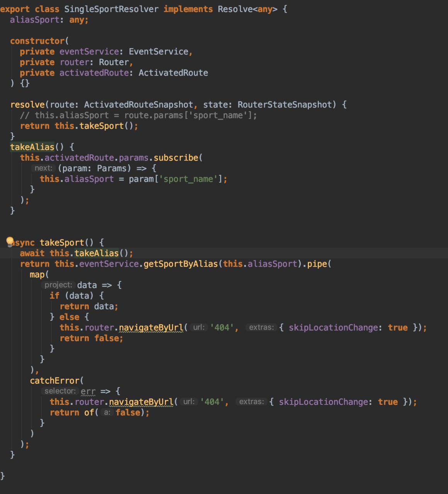The height and width of the screenshot is (494, 448).
Task: Click the 'resolve' method name
Action: (27, 105)
